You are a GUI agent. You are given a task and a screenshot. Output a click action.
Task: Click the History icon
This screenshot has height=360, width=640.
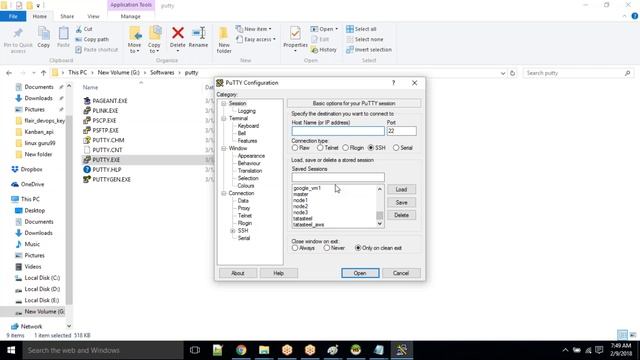[x=314, y=50]
